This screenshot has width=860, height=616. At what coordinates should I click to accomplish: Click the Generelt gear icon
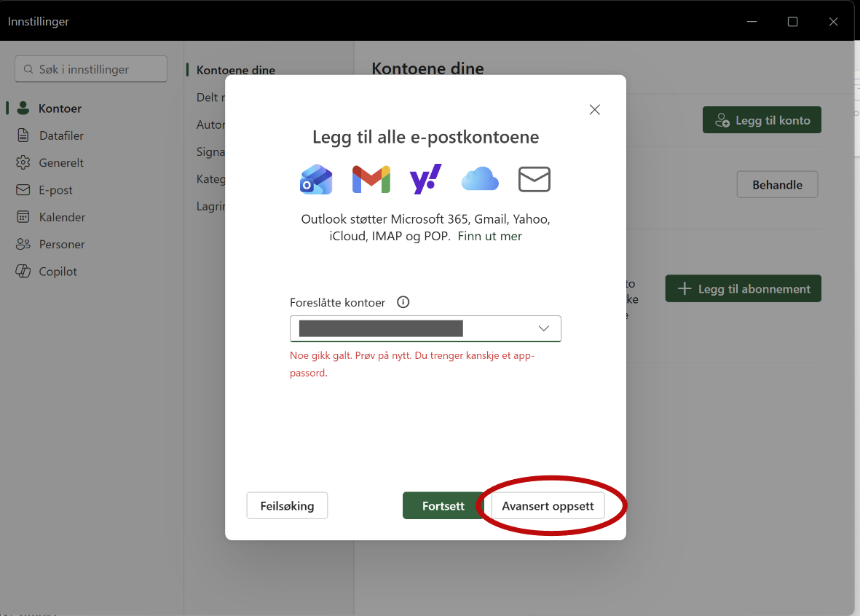(x=23, y=162)
